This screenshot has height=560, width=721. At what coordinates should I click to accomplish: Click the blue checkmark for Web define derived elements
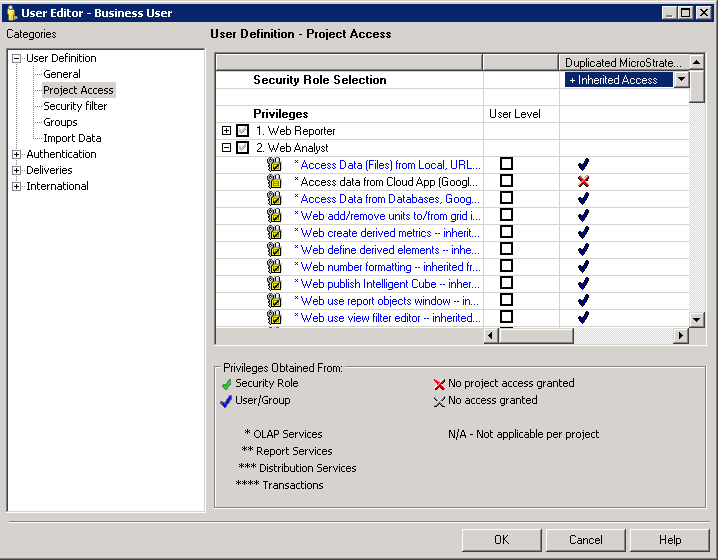[x=583, y=249]
